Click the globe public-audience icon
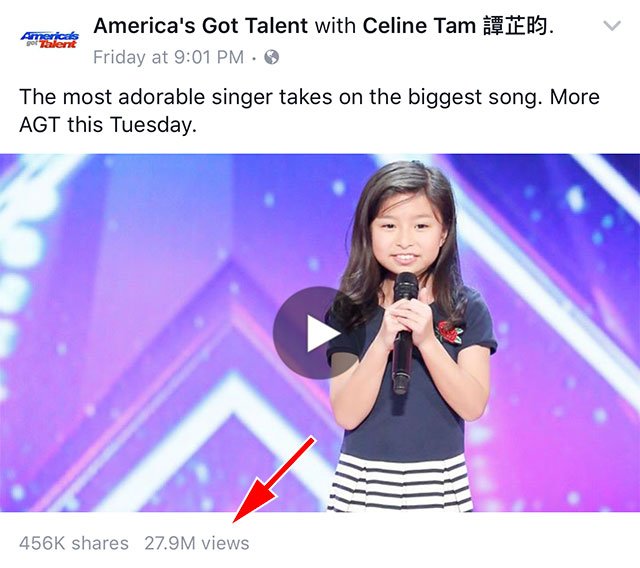This screenshot has width=640, height=568. 272,57
